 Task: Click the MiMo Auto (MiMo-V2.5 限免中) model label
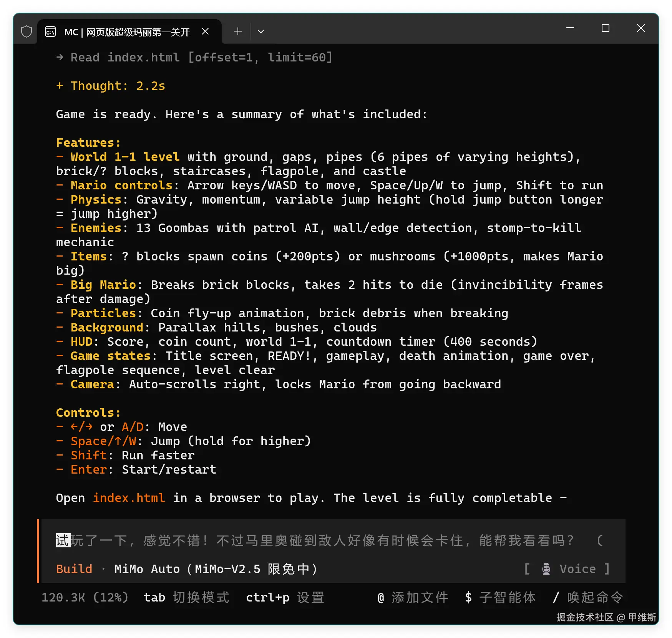pos(216,569)
